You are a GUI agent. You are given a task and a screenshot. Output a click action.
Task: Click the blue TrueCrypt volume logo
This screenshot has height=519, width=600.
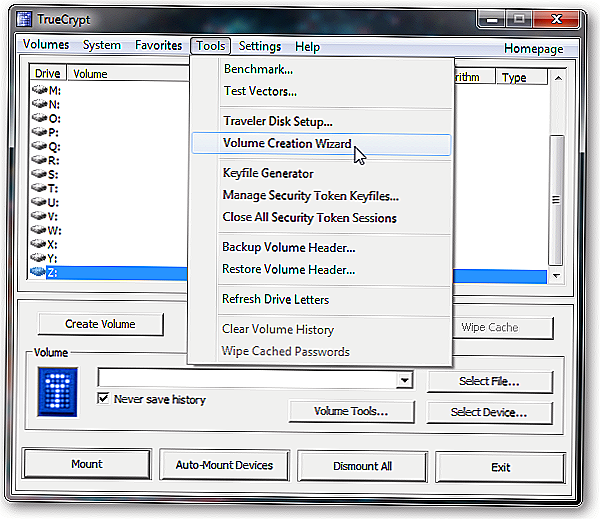(57, 392)
